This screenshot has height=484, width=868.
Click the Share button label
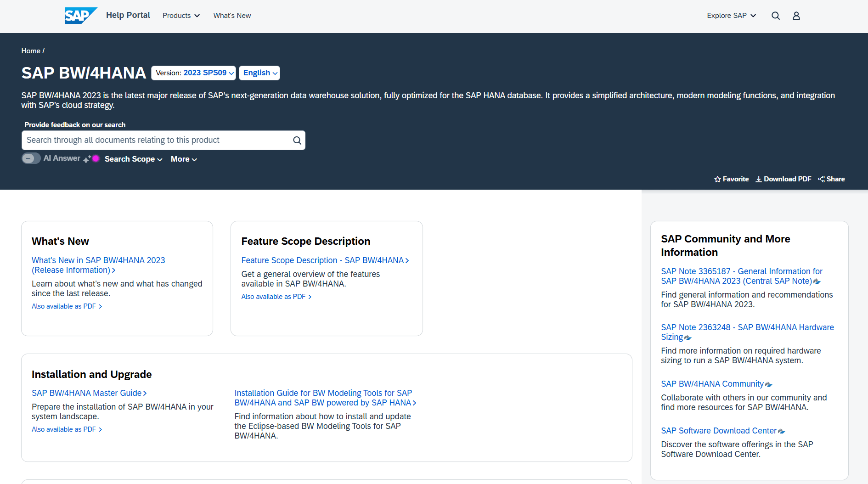pos(836,179)
